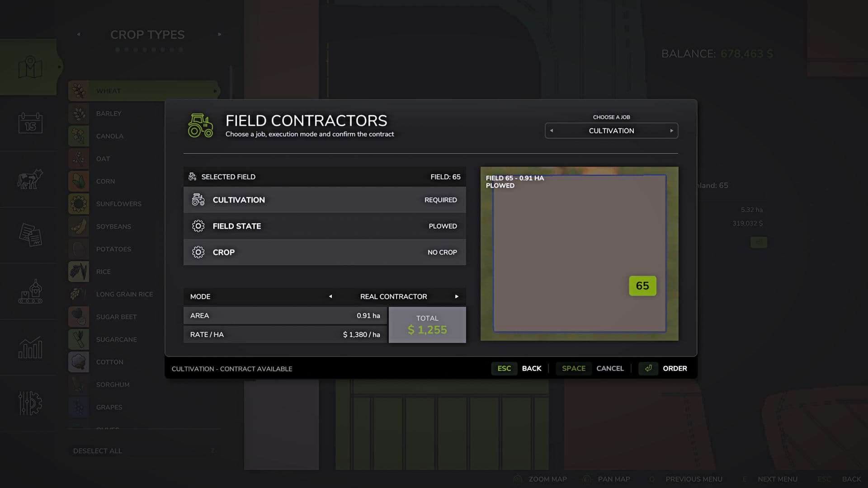Go to previous Crop Types page arrow

coord(79,34)
